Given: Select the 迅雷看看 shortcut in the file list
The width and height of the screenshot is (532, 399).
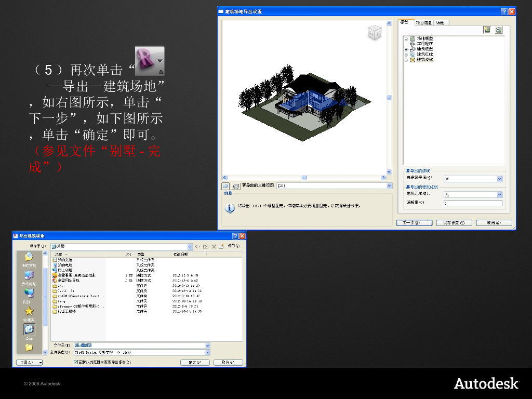Looking at the screenshot, I should (74, 275).
